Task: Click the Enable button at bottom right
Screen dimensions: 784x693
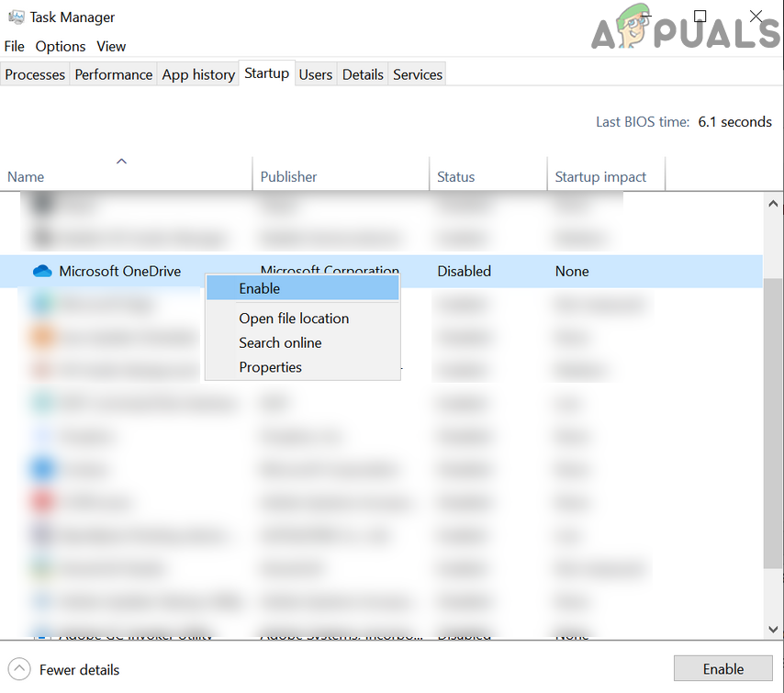Action: point(723,668)
